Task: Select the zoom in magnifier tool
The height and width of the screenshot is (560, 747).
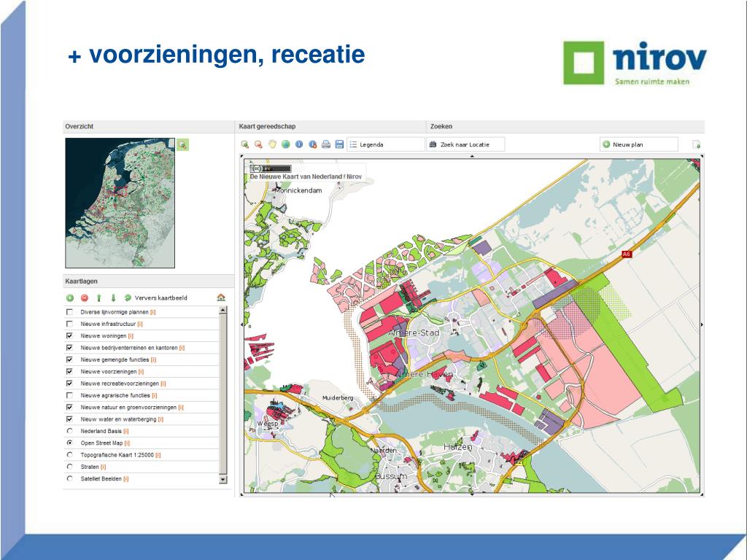Action: tap(245, 144)
